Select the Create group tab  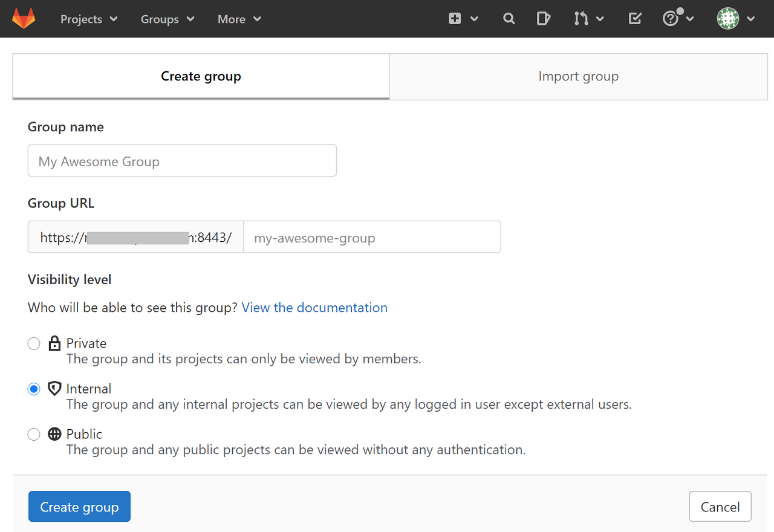coord(201,76)
